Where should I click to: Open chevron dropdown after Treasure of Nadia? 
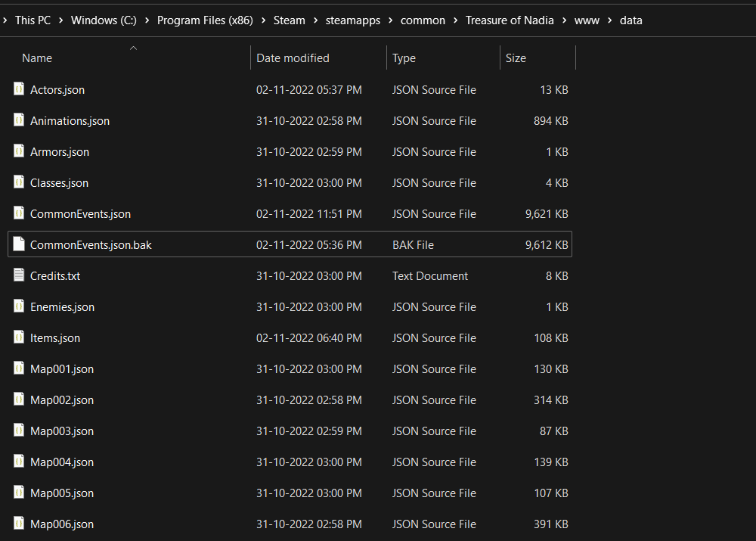(564, 20)
